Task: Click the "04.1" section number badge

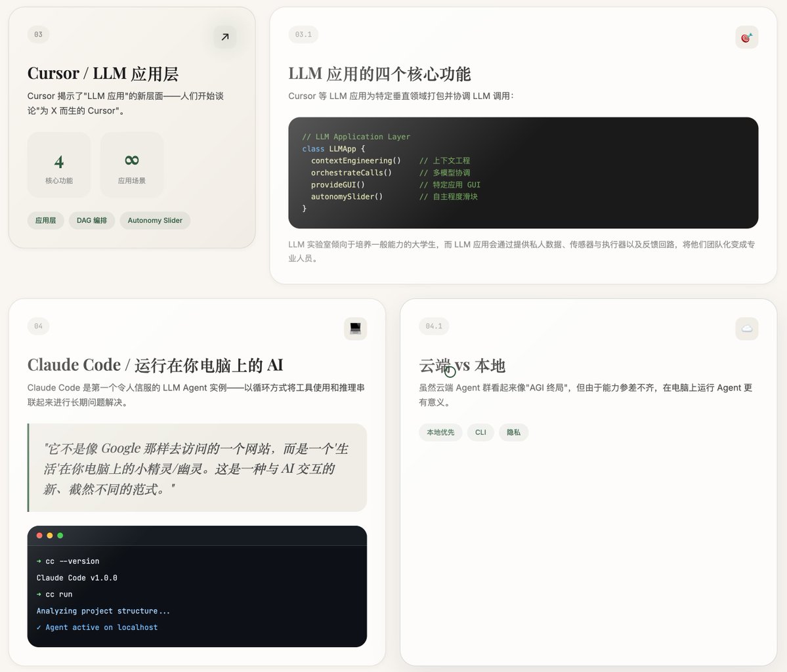Action: [434, 326]
